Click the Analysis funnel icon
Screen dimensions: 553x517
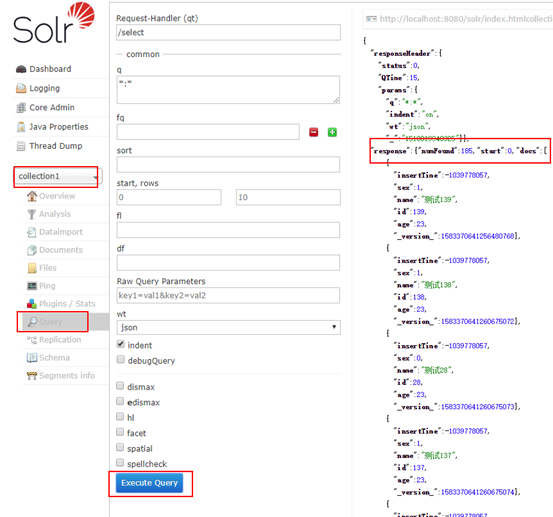point(32,214)
